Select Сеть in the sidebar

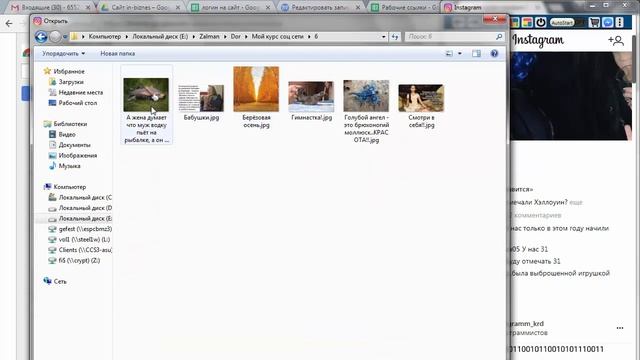(55, 281)
